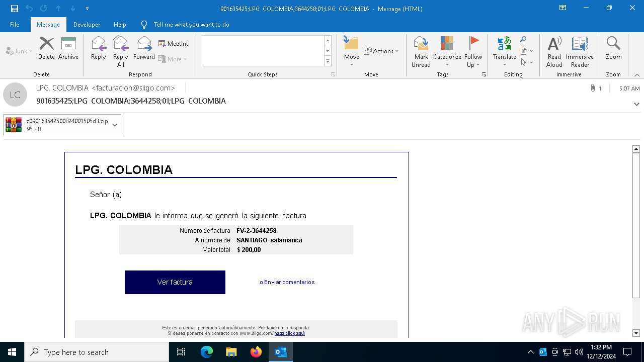
Task: Click the Undo arrow in the title bar
Action: (29, 9)
